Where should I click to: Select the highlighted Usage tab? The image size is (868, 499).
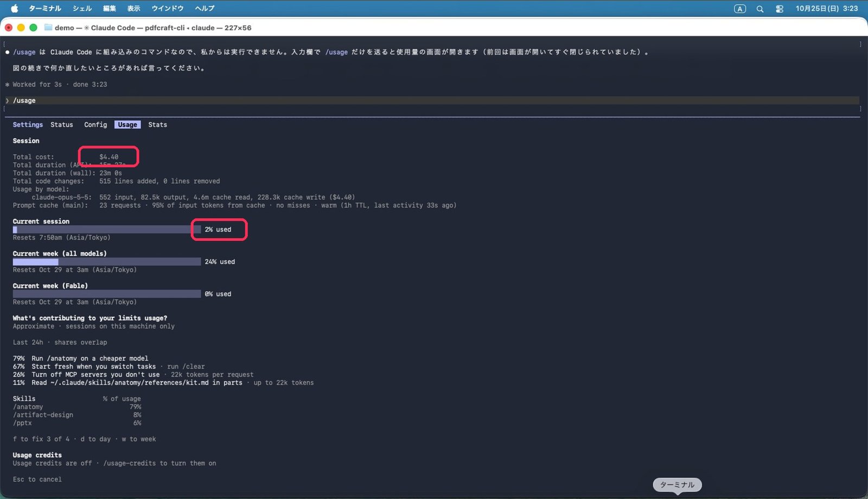(x=127, y=125)
